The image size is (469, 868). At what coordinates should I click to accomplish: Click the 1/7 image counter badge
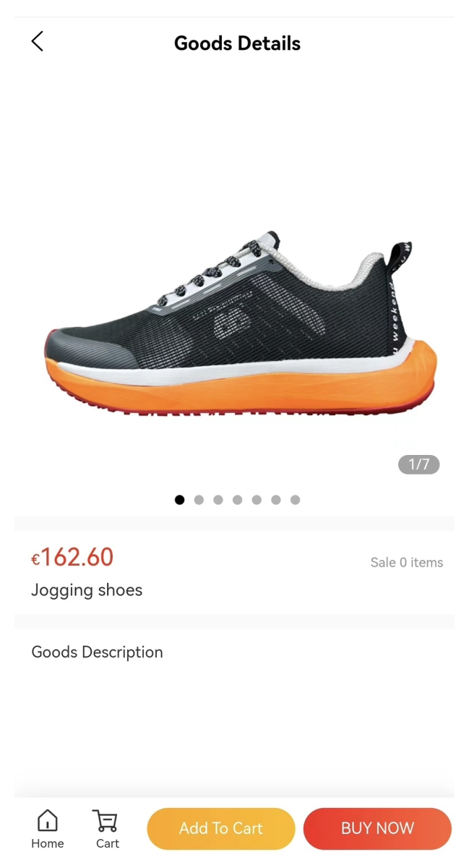click(x=419, y=464)
